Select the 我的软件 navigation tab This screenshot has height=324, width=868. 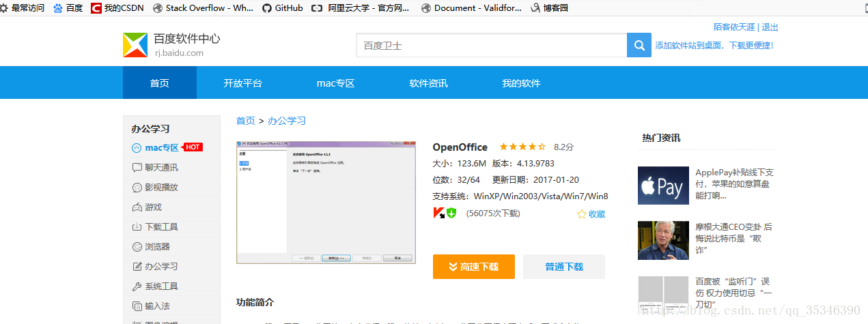[521, 83]
